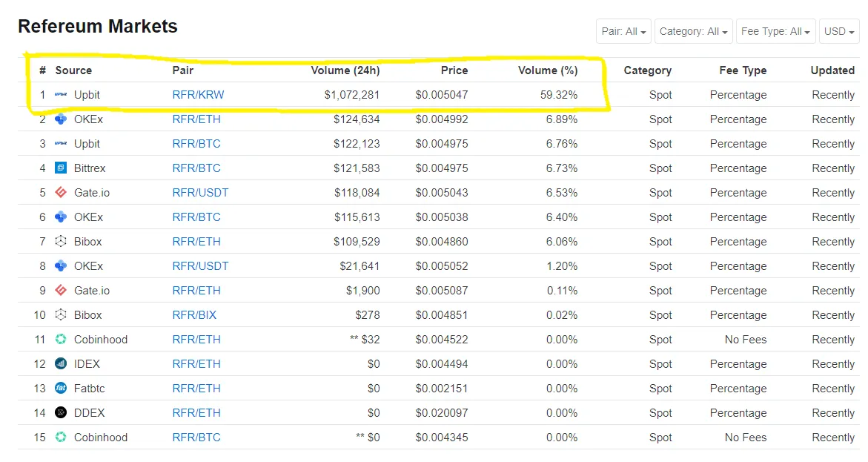
Task: Click the Bittrex source name
Action: tap(90, 168)
